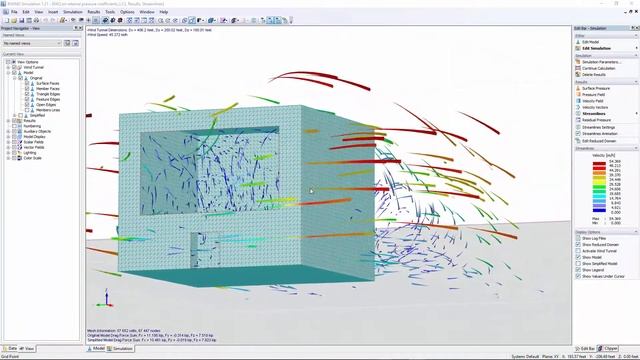This screenshot has width=640, height=360.
Task: Click Edit Reduced Domain
Action: coord(599,141)
